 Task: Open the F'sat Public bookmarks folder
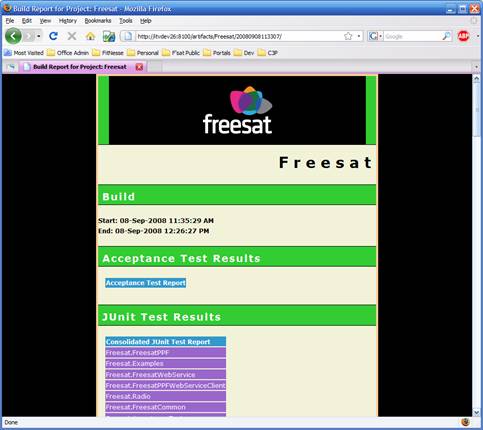181,53
